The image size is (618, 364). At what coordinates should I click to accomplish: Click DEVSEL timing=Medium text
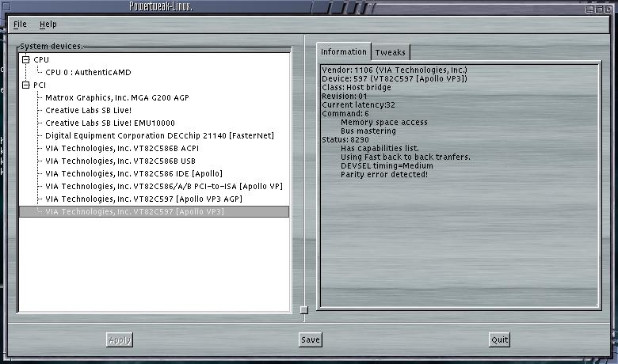[x=387, y=165]
